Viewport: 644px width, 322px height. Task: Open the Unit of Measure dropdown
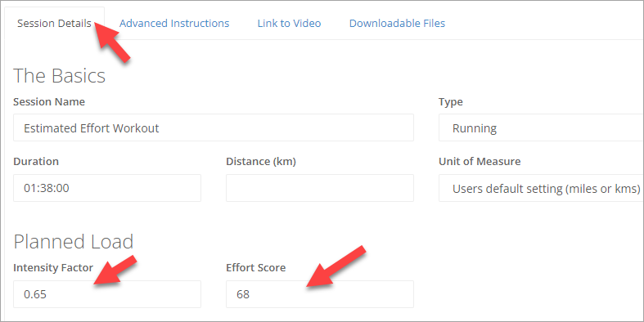point(541,188)
